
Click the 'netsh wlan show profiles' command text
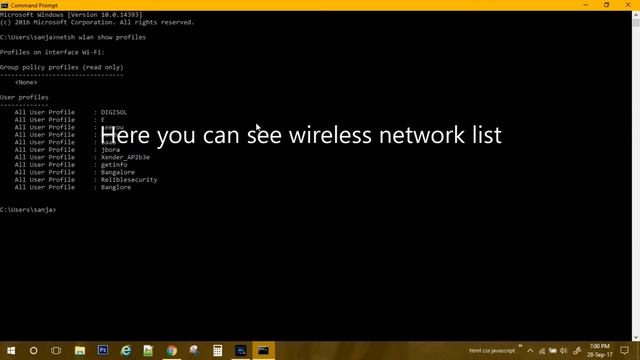(x=101, y=37)
